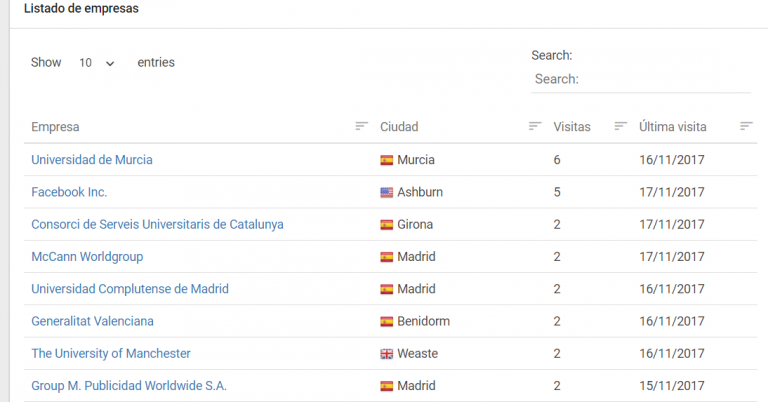Click the Empresa column header
This screenshot has width=768, height=402.
55,127
